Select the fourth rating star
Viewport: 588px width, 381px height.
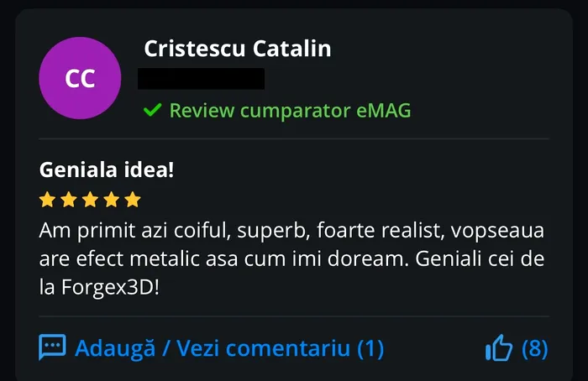[x=112, y=199]
